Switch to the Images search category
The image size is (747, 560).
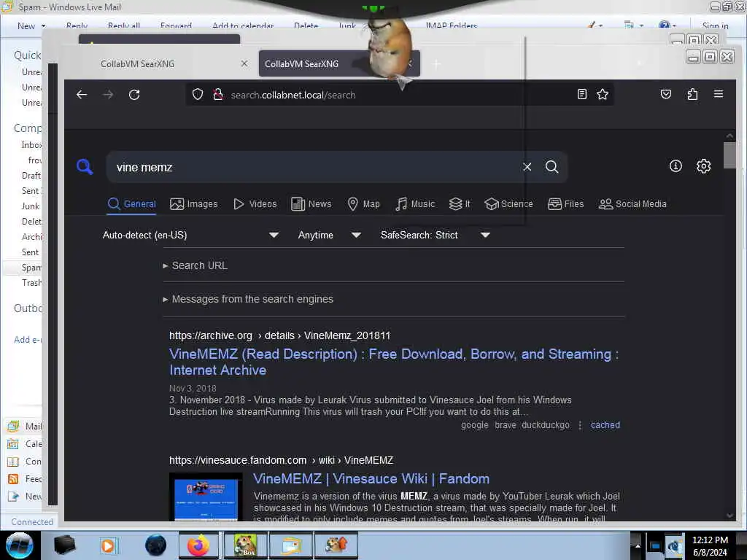[x=194, y=204]
